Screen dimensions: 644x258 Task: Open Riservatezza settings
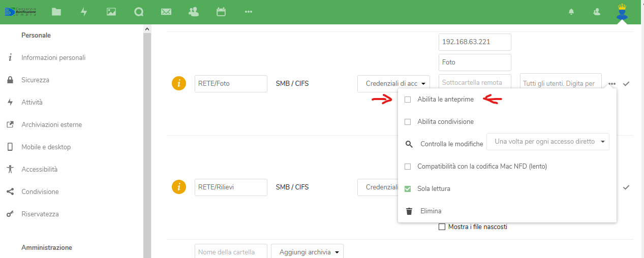pos(40,214)
